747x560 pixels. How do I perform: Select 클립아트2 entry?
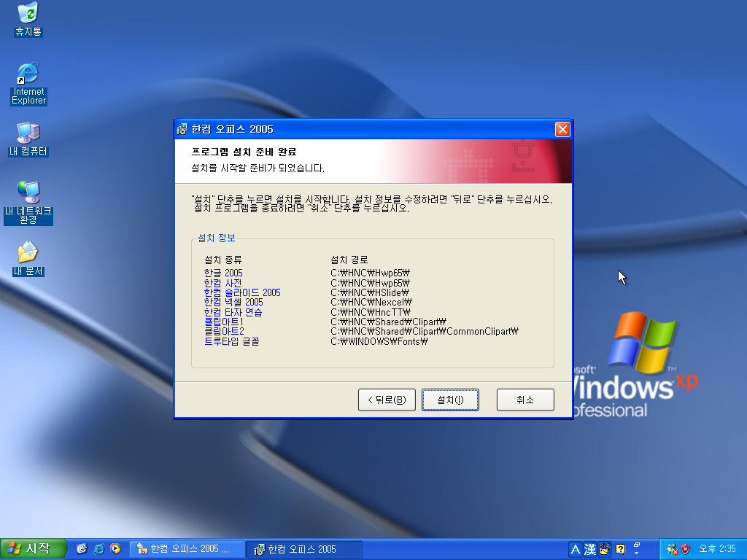[224, 332]
